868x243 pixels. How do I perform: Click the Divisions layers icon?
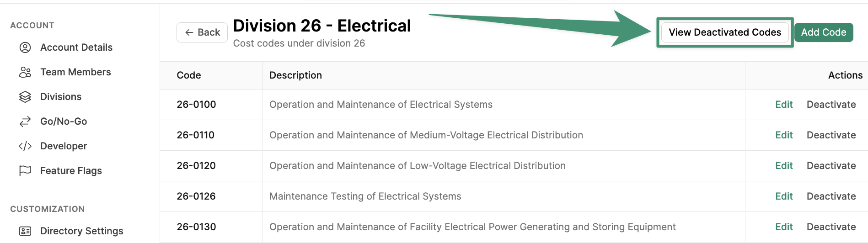pyautogui.click(x=25, y=97)
